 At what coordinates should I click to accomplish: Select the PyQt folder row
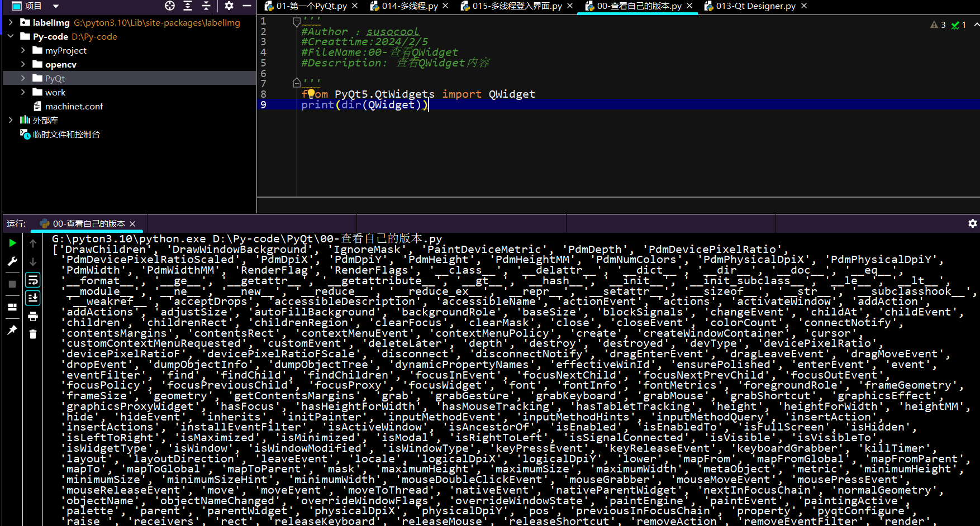tap(129, 78)
